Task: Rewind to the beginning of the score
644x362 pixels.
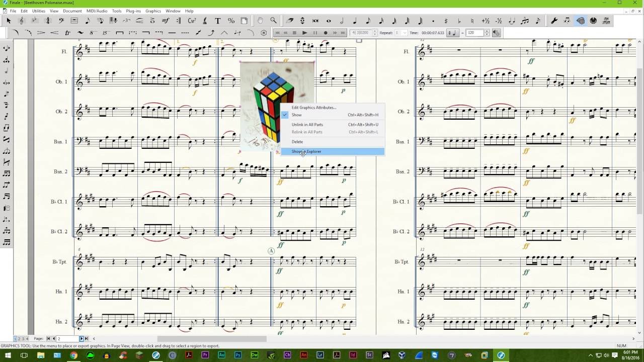Action: (277, 33)
